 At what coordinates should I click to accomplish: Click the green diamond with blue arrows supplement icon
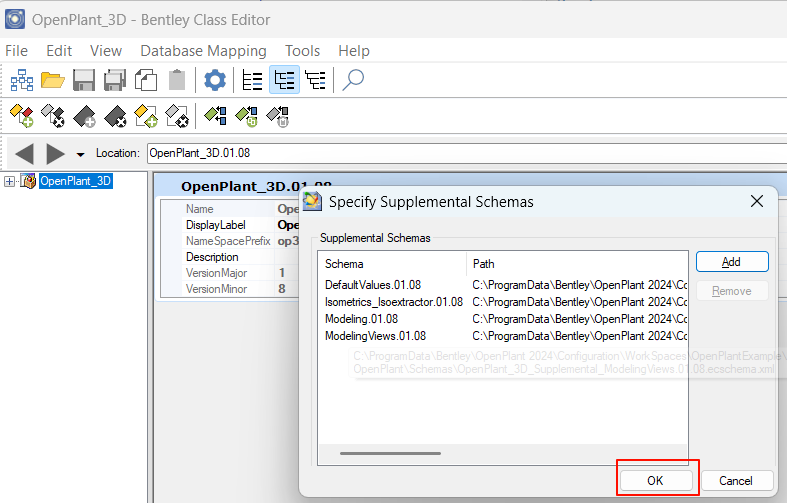(215, 116)
